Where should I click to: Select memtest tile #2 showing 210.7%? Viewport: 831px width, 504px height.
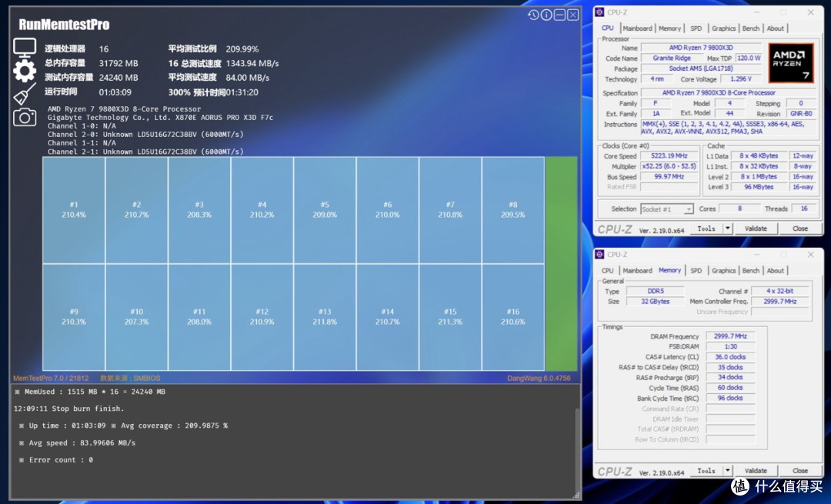pyautogui.click(x=137, y=210)
